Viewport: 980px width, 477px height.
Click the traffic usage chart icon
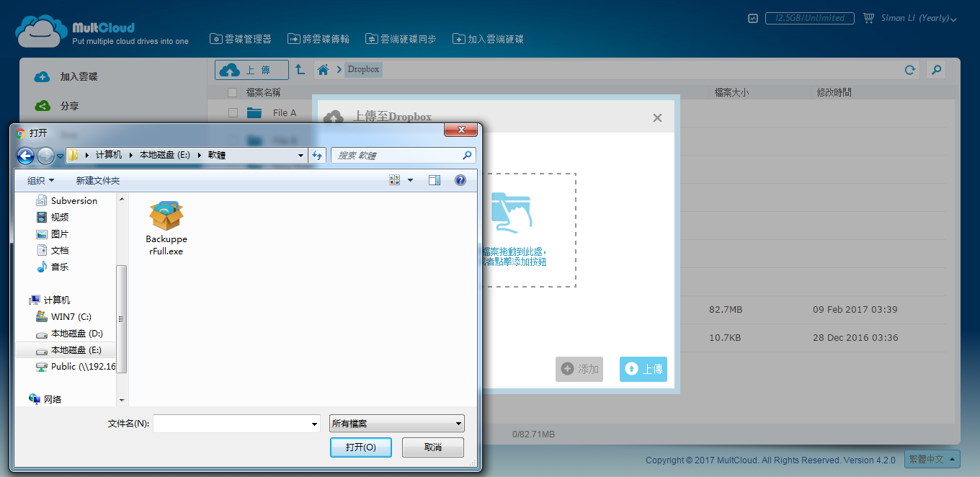pyautogui.click(x=753, y=19)
